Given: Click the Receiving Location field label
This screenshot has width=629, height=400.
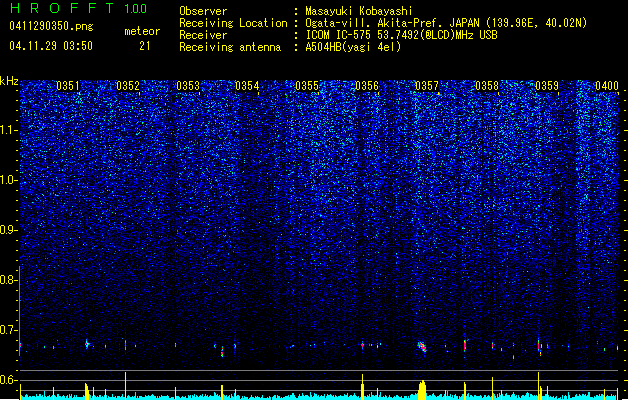Looking at the screenshot, I should [233, 23].
